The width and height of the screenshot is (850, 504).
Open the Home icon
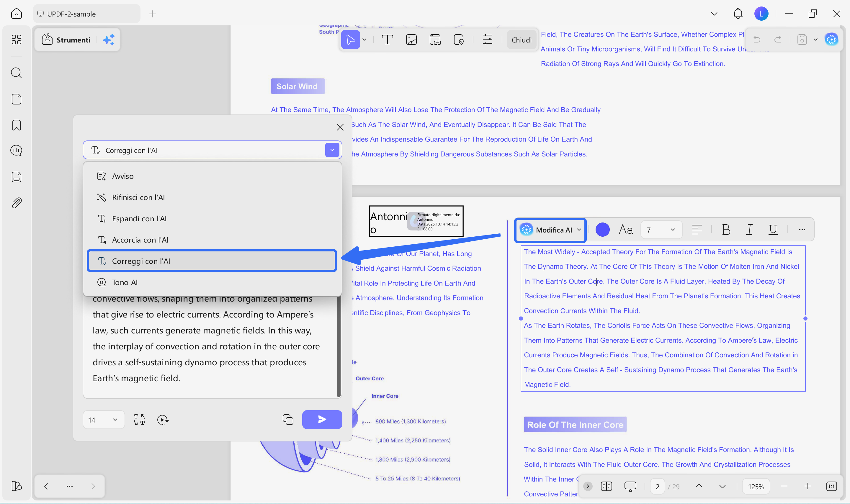pos(16,14)
